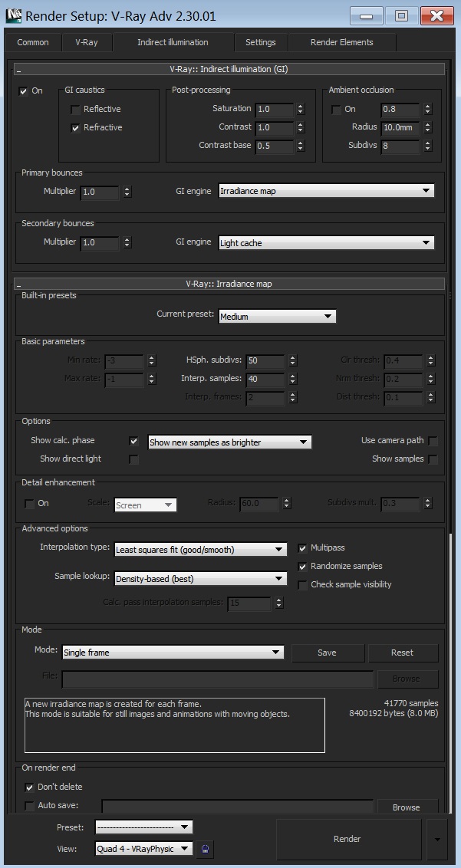Open the Interpolation type dropdown
Screen dimensions: 461x868
click(x=200, y=550)
